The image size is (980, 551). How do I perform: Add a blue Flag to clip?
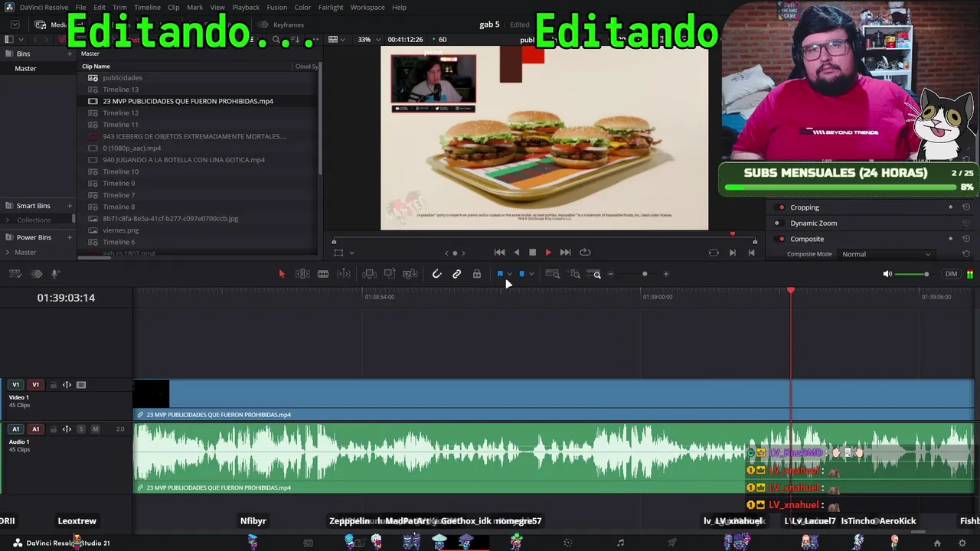click(x=500, y=274)
